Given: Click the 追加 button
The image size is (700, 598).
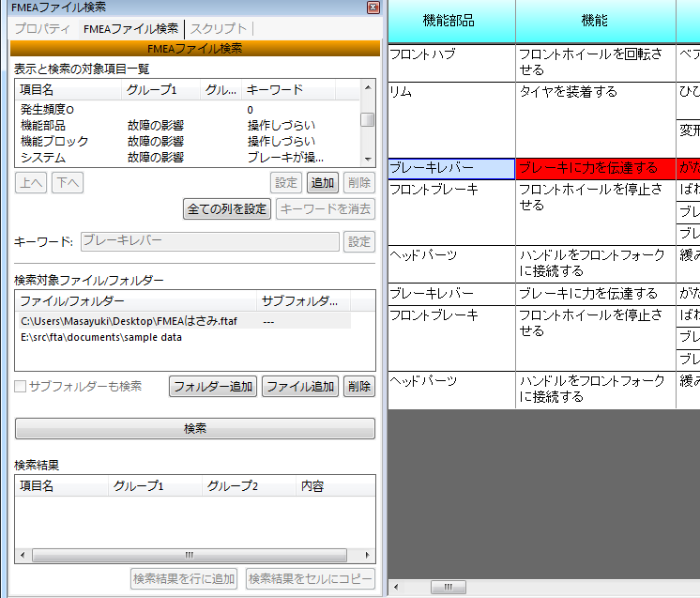Looking at the screenshot, I should [323, 183].
